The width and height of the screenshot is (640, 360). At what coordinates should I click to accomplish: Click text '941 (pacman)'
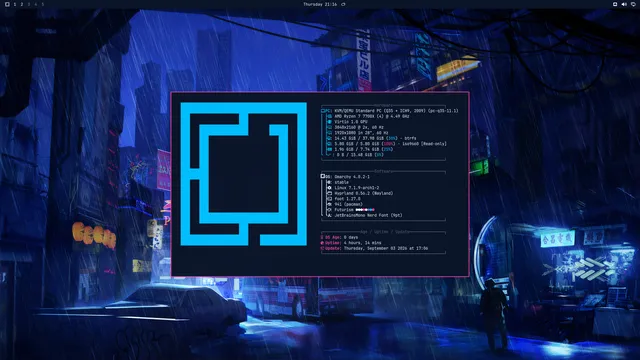point(348,204)
